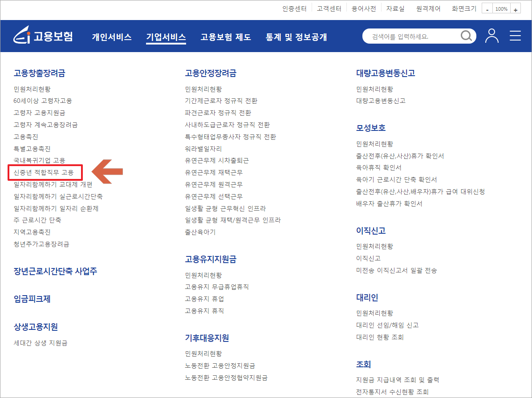Select the 기업서비스 menu
This screenshot has width=532, height=398.
click(166, 37)
